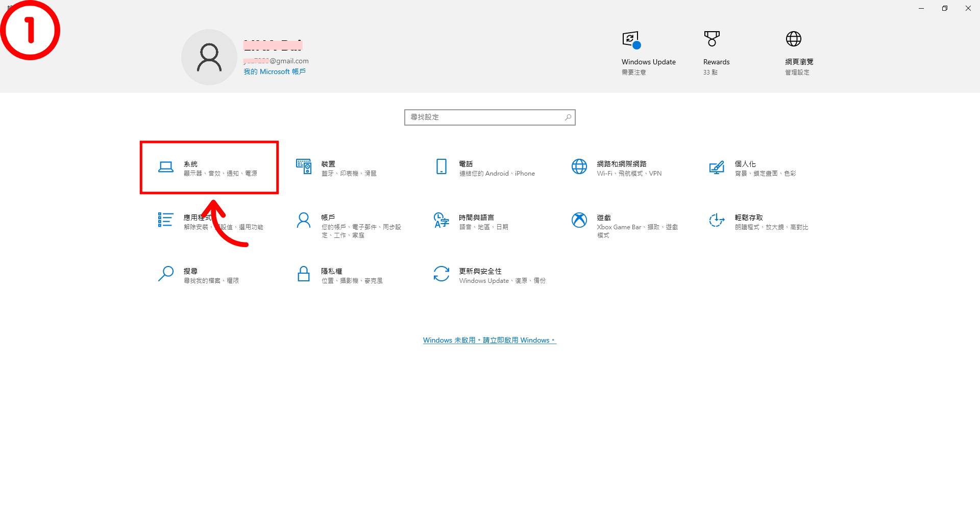
Task: Click Windows Update、復原、備份 description
Action: coord(502,281)
